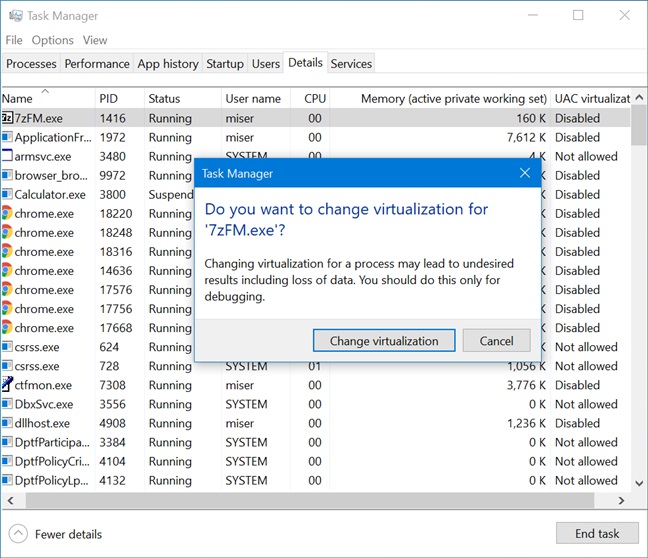Click the Calculator.exe process icon
Viewport: 648px width, 558px height.
(x=7, y=194)
